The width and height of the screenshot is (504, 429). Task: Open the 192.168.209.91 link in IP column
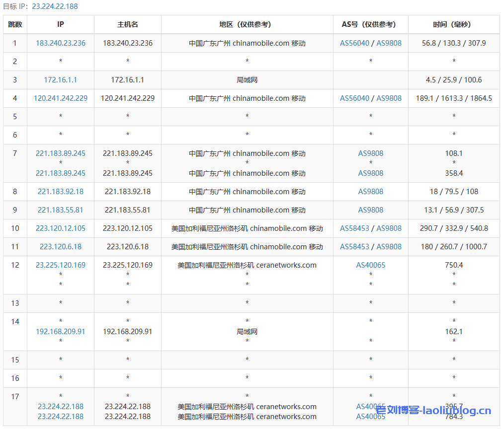(61, 332)
